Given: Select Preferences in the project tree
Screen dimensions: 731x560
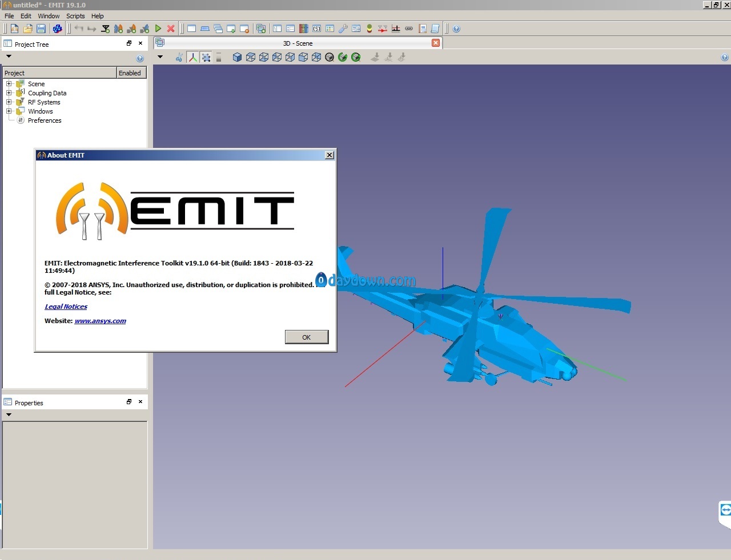Looking at the screenshot, I should point(45,120).
